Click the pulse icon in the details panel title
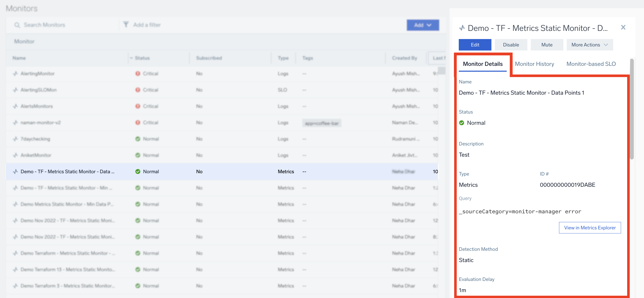This screenshot has height=298, width=644. click(x=462, y=28)
